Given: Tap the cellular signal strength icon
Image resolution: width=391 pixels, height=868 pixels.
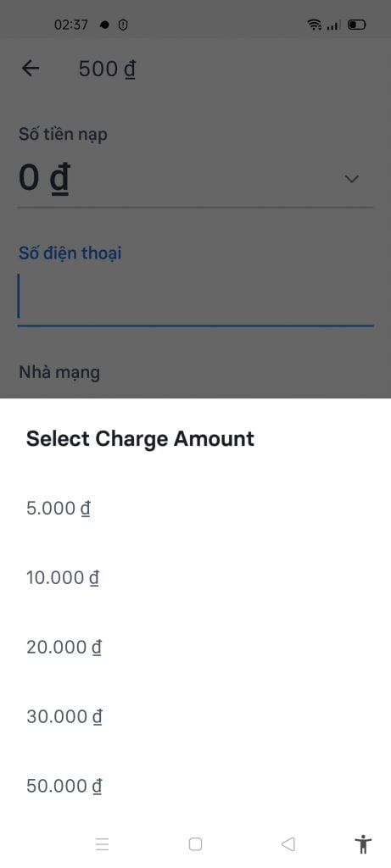Looking at the screenshot, I should click(333, 25).
